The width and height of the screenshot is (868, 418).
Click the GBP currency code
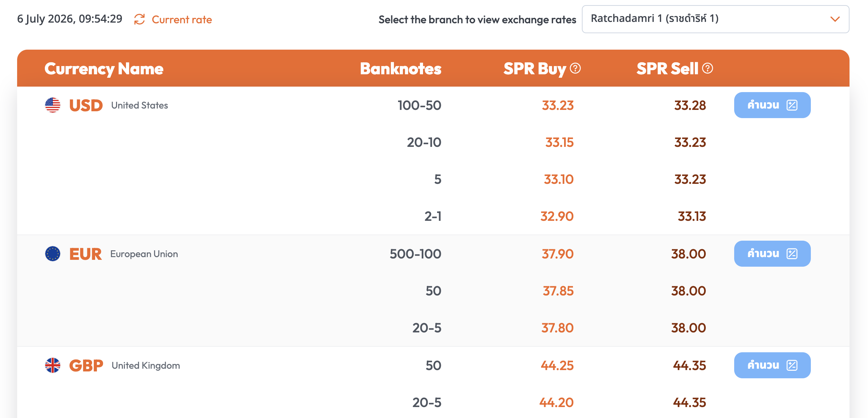(86, 366)
